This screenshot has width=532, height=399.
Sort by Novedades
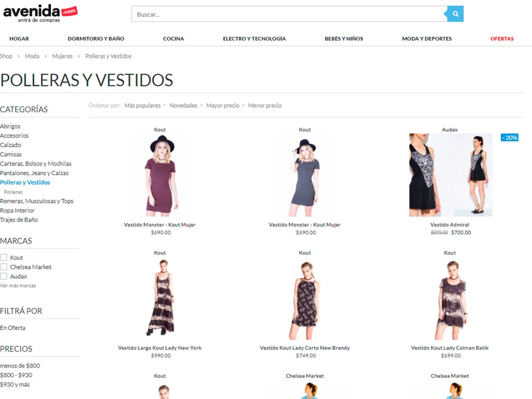(183, 106)
